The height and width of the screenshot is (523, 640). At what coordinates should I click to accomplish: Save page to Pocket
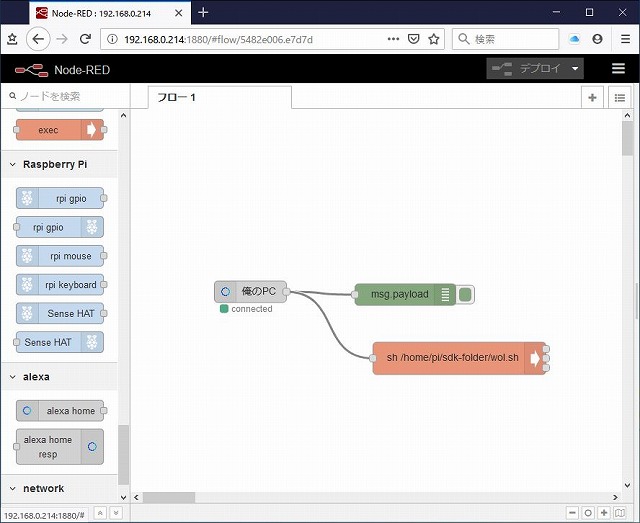click(413, 39)
